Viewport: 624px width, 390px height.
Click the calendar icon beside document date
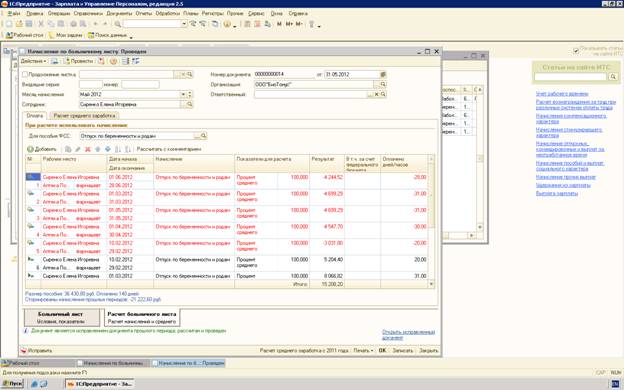[383, 74]
